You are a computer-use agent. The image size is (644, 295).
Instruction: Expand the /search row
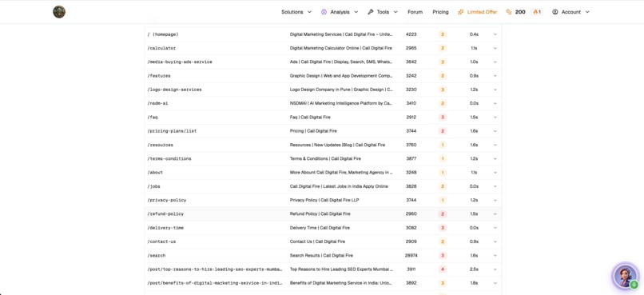coord(495,256)
